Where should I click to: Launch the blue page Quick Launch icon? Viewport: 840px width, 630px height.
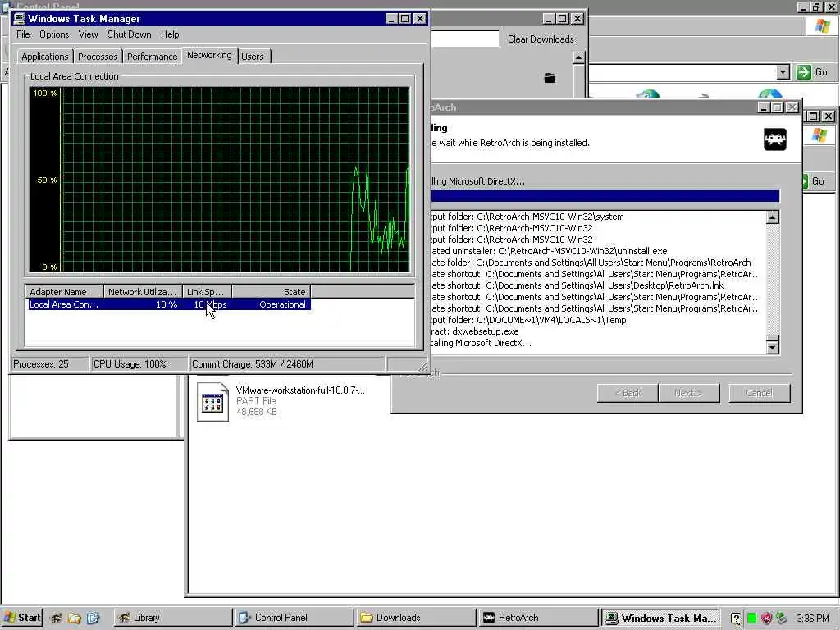[x=93, y=618]
